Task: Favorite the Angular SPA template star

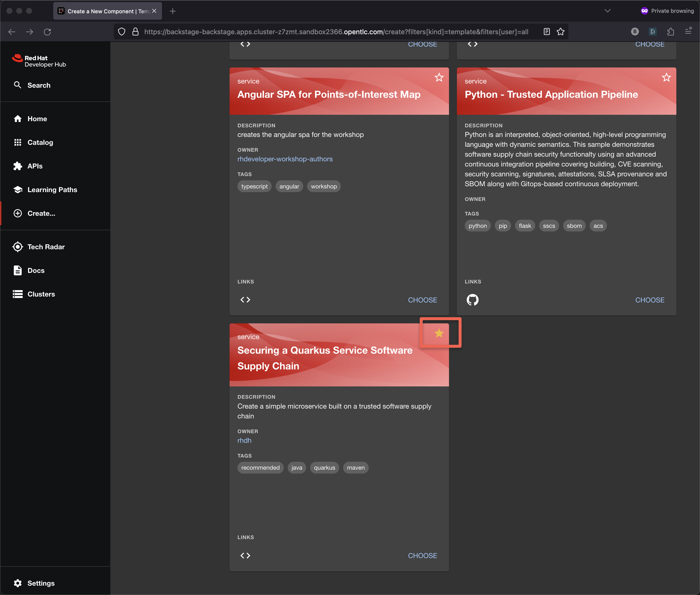Action: click(439, 78)
